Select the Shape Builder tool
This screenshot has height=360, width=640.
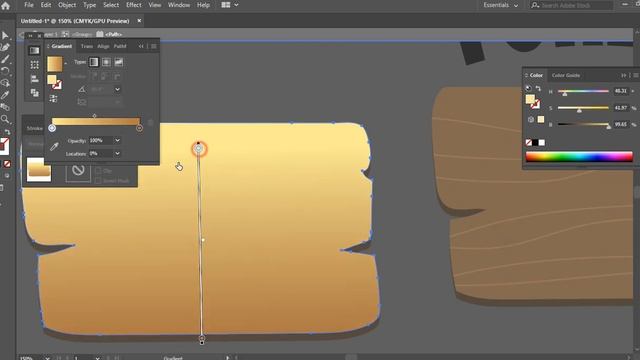[5, 83]
